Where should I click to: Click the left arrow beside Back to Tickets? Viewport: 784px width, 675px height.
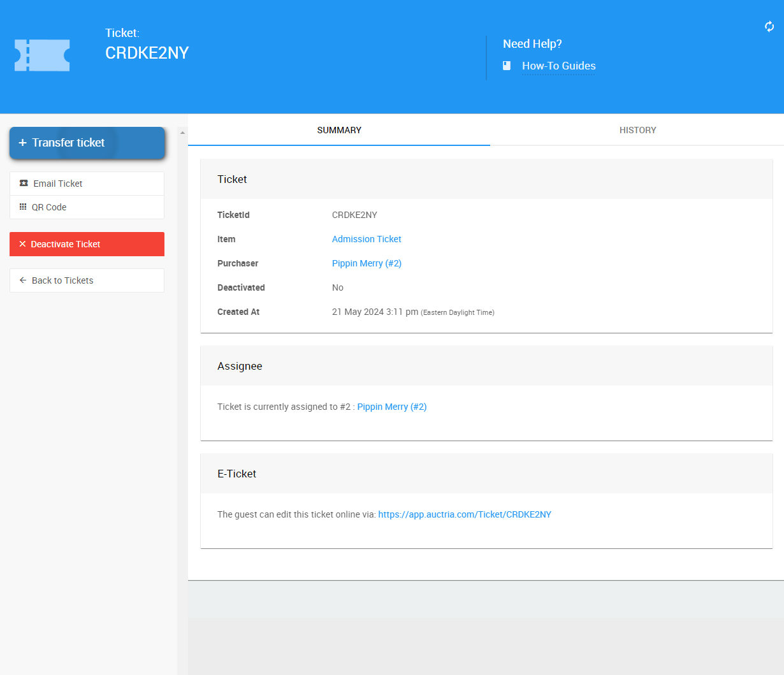tap(23, 280)
